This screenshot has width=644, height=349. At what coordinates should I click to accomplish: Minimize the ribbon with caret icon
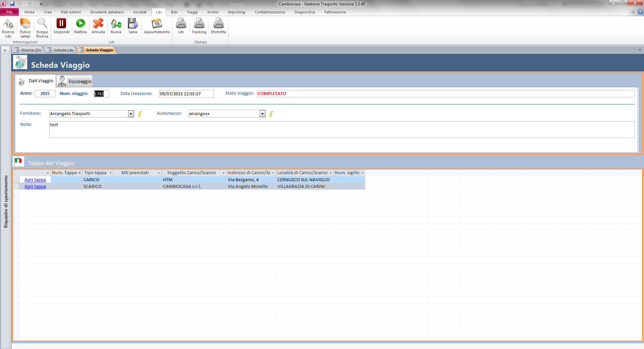point(633,12)
